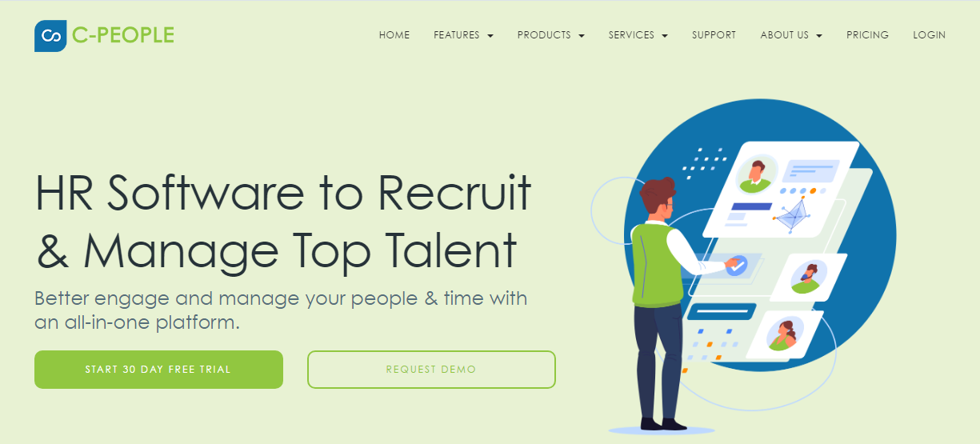
Task: Open the HOME menu item
Action: 394,35
